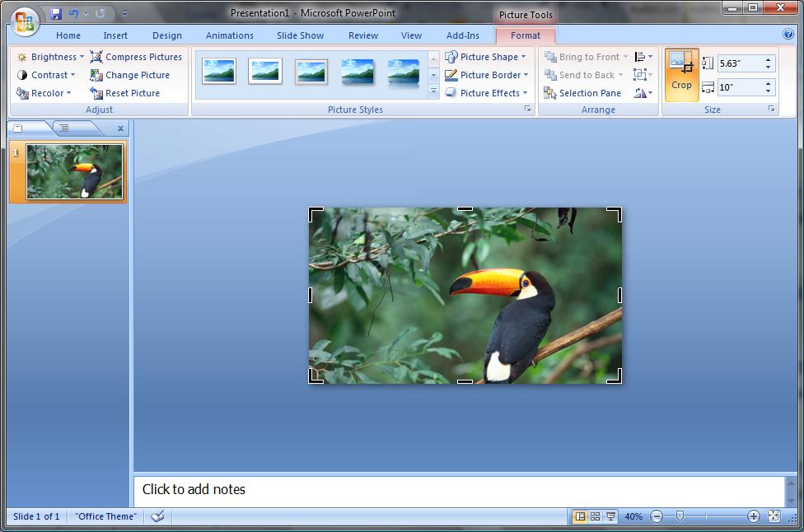Select the Format tab under Picture Tools
This screenshot has width=804, height=532.
tap(526, 35)
